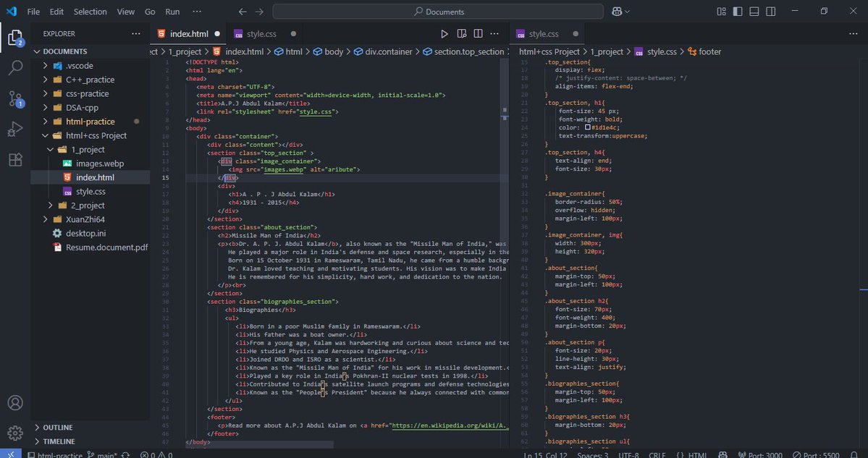The image size is (868, 458).
Task: Open the Search view in activity bar
Action: click(15, 68)
